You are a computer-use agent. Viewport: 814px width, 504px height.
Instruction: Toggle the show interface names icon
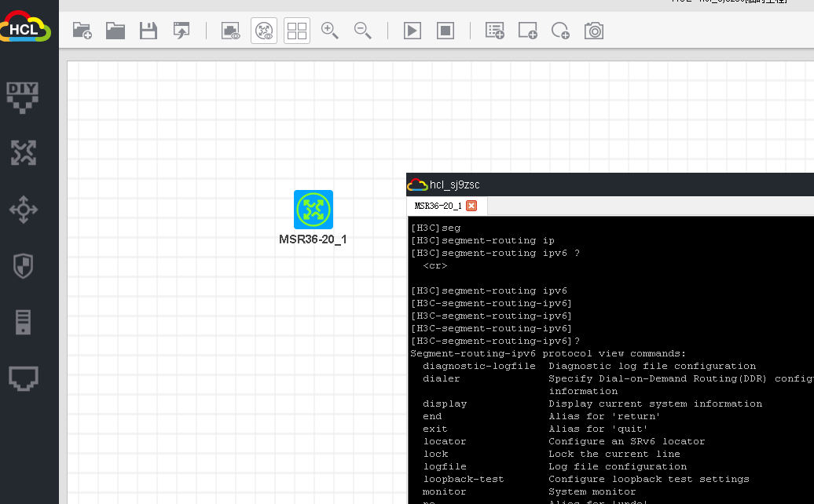pyautogui.click(x=230, y=31)
